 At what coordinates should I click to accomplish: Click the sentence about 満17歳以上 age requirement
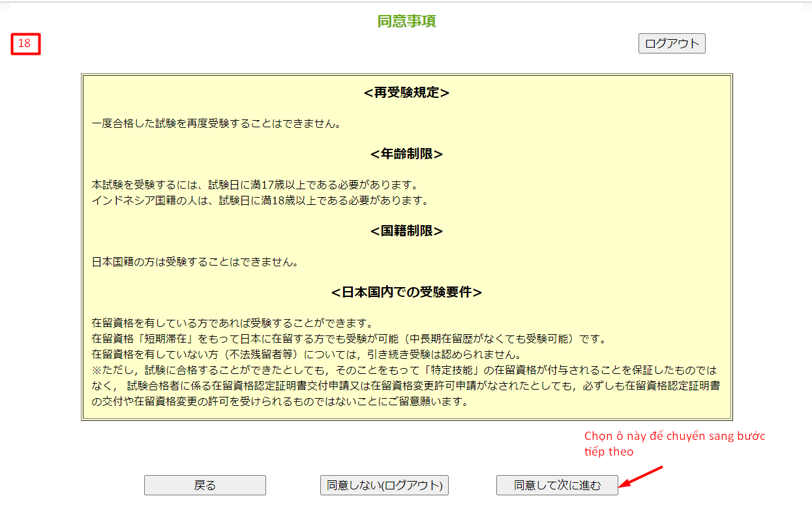tap(254, 185)
